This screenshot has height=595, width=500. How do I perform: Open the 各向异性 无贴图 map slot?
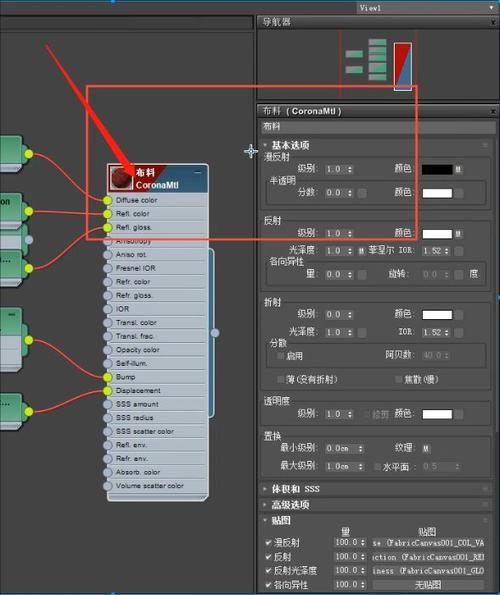(x=428, y=585)
